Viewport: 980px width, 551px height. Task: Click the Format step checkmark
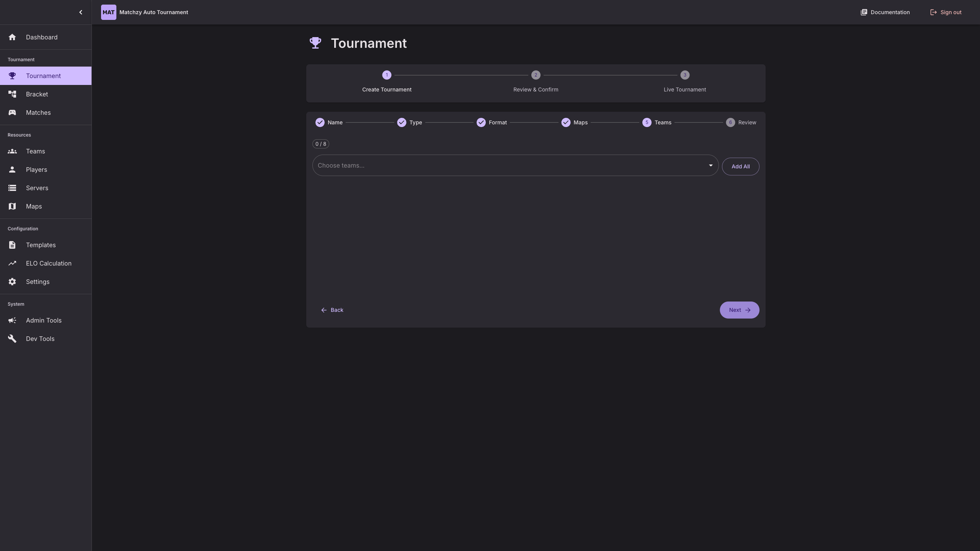pyautogui.click(x=481, y=122)
